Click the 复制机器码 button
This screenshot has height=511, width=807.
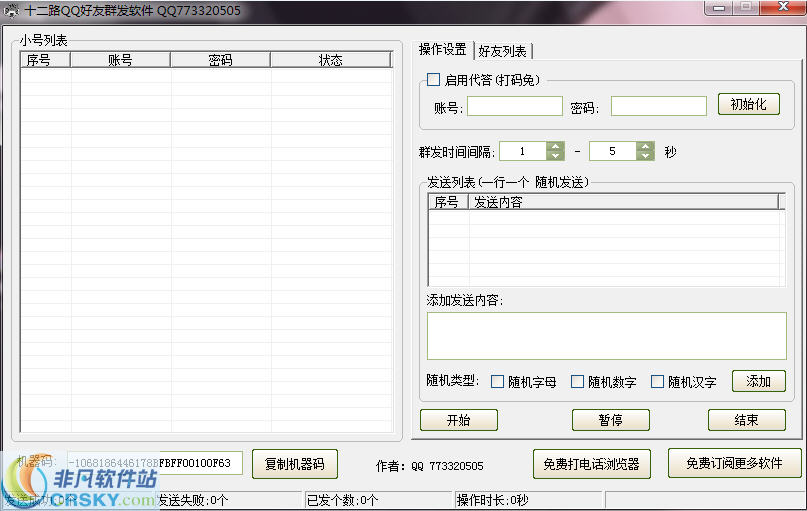[x=295, y=464]
